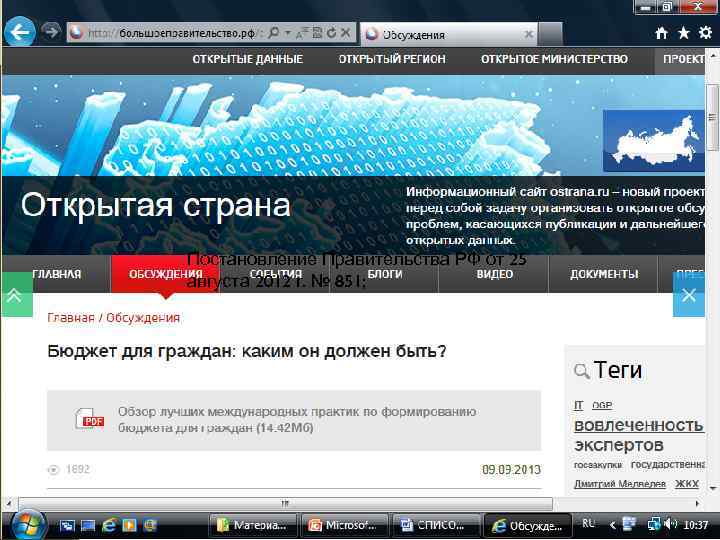
Task: Click the Открытая страна site title
Action: coord(156,205)
